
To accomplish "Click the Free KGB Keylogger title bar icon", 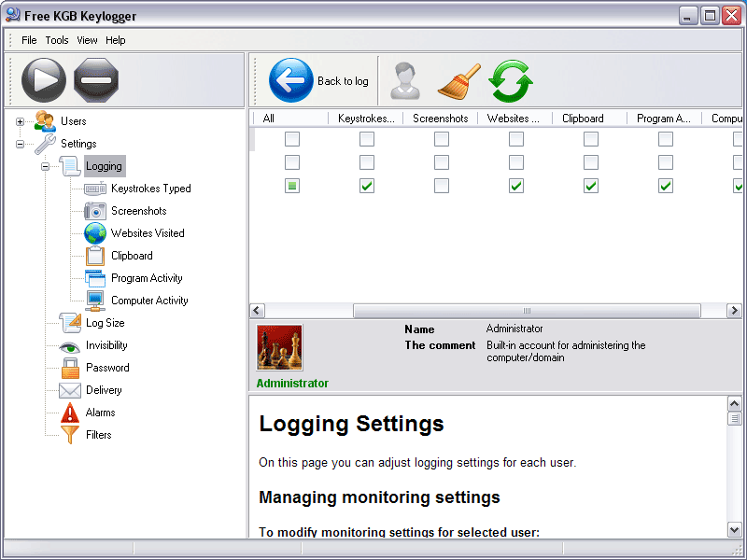I will pyautogui.click(x=13, y=15).
